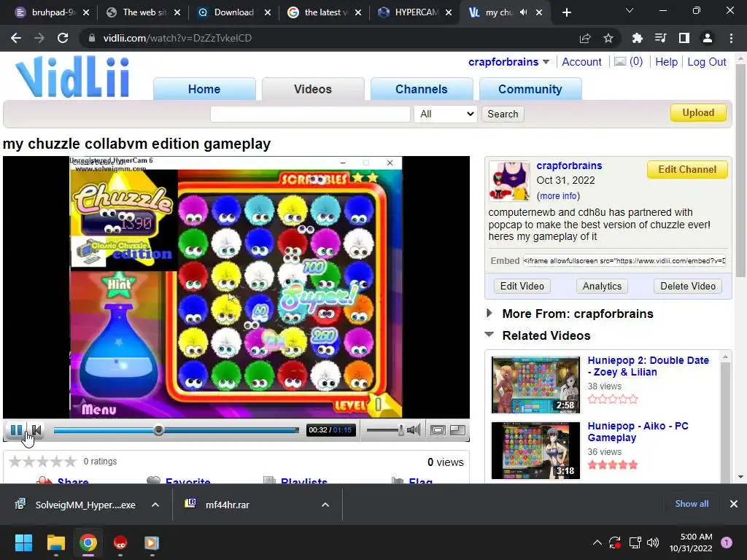Bookmark this page with the star icon
The width and height of the screenshot is (747, 560).
click(608, 38)
